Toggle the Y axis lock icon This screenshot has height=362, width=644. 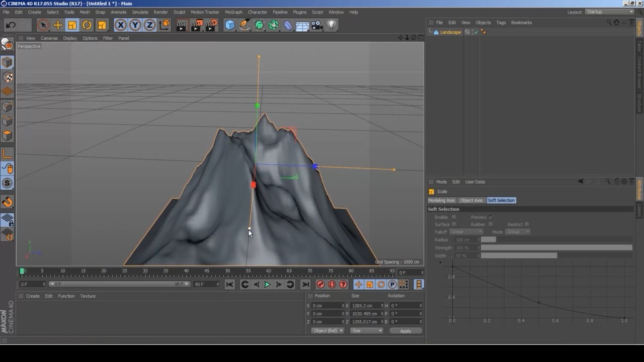[135, 25]
